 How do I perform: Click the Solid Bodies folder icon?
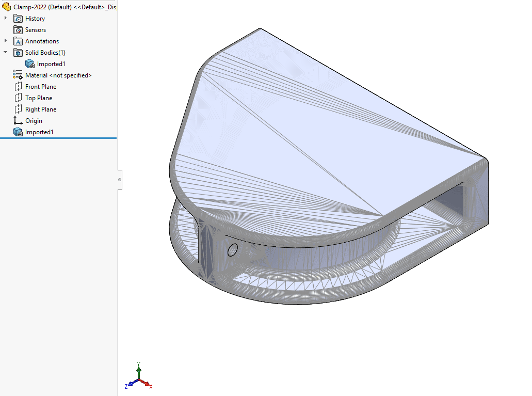(18, 52)
